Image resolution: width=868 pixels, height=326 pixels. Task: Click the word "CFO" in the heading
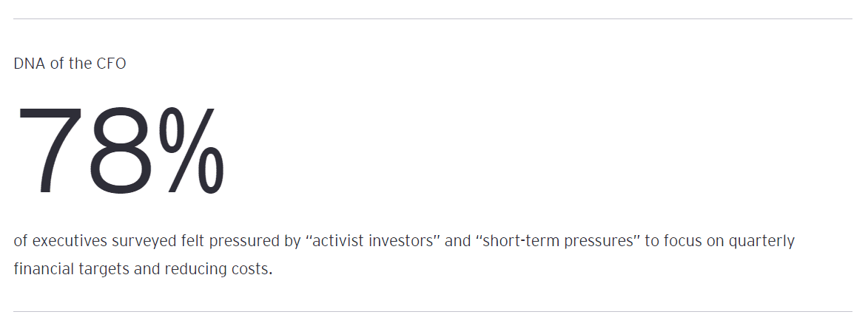111,64
